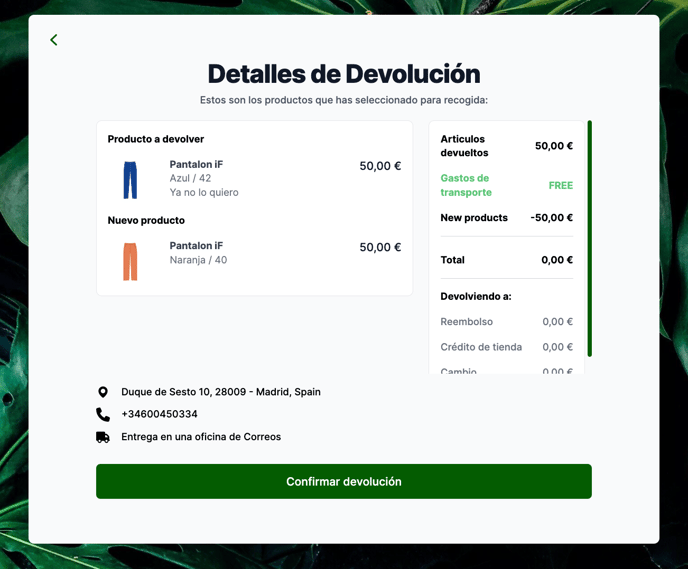688x569 pixels.
Task: Click the orange Pantalon iF product name
Action: pos(196,246)
